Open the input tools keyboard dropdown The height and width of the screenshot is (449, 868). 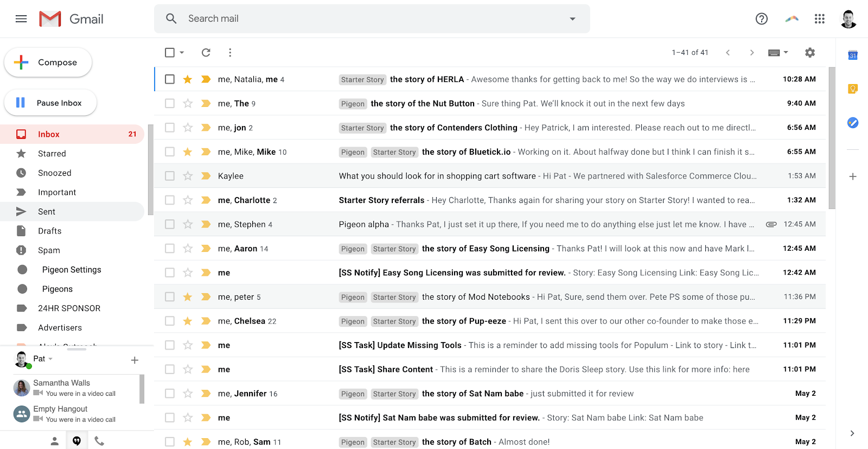pos(778,53)
